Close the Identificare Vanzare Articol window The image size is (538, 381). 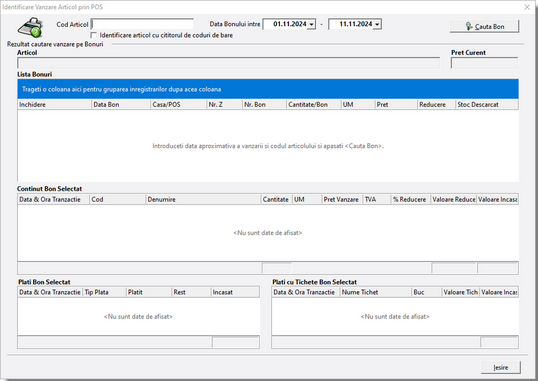click(527, 7)
